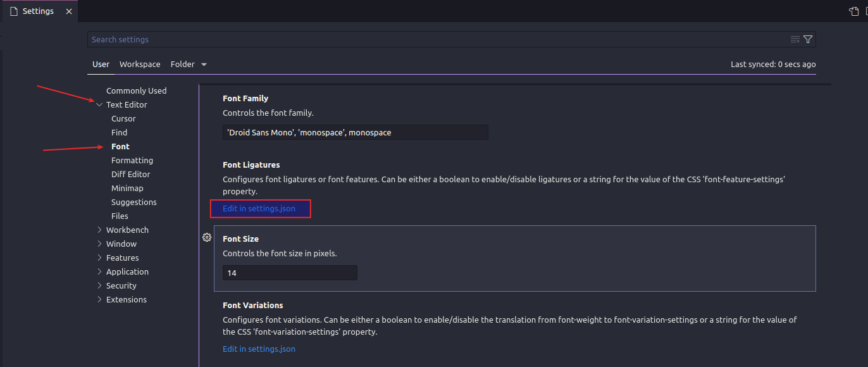Clear settings search input icon
The height and width of the screenshot is (367, 868).
(795, 39)
